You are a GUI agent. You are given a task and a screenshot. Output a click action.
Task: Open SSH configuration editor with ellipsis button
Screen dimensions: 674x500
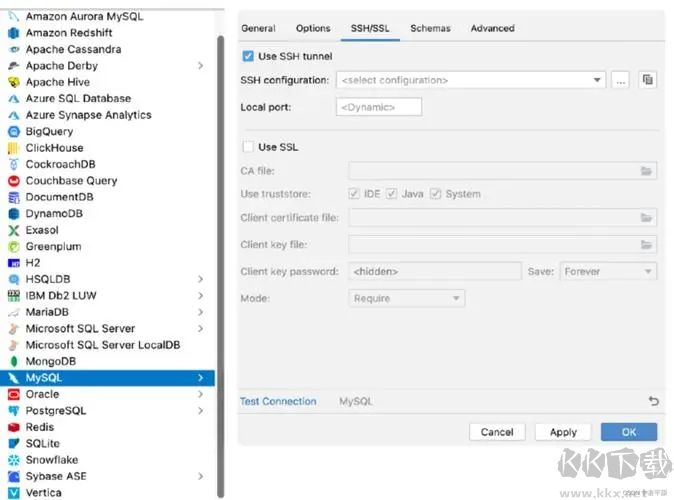point(620,80)
